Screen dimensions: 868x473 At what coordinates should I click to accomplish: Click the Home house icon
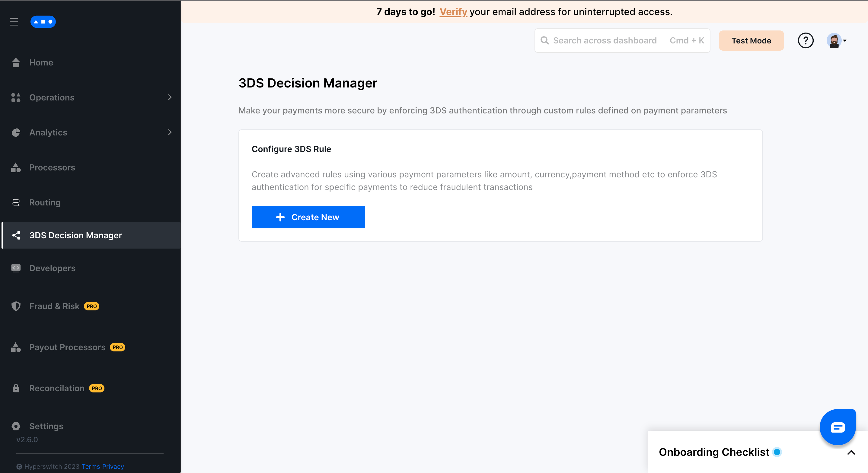pos(16,63)
